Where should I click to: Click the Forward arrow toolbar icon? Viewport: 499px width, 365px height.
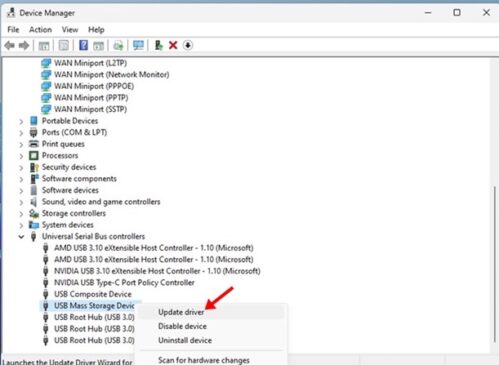coord(24,45)
